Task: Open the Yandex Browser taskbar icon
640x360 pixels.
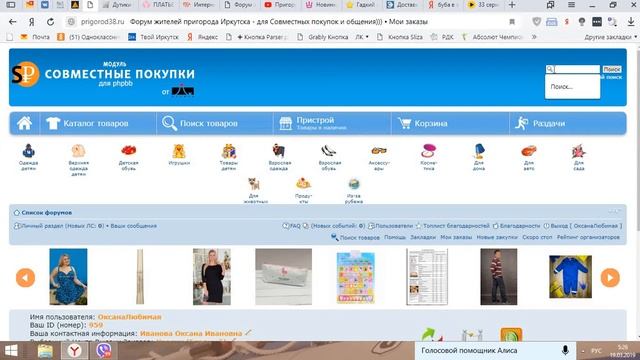Action: coord(74,351)
